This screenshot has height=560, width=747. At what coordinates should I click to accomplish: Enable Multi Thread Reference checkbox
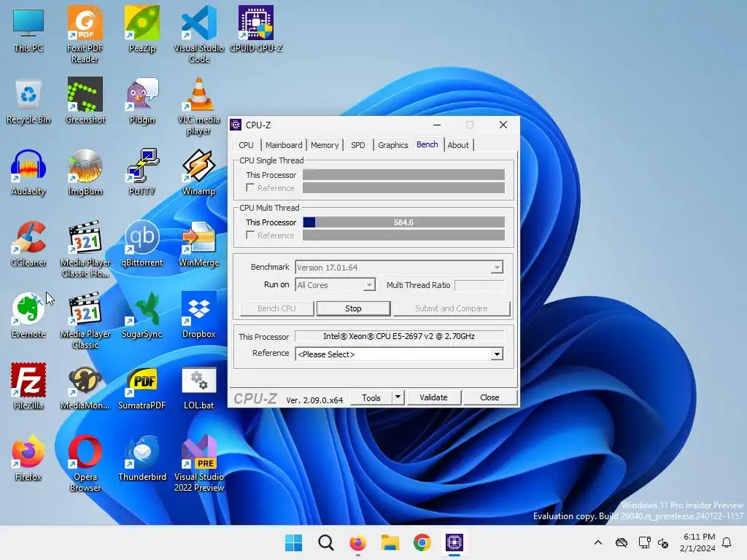pyautogui.click(x=250, y=235)
